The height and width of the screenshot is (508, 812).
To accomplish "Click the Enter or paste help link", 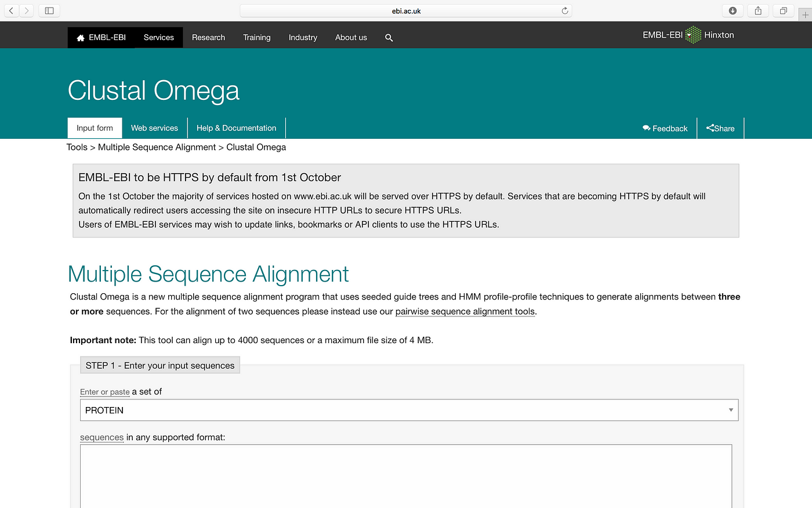I will click(105, 392).
